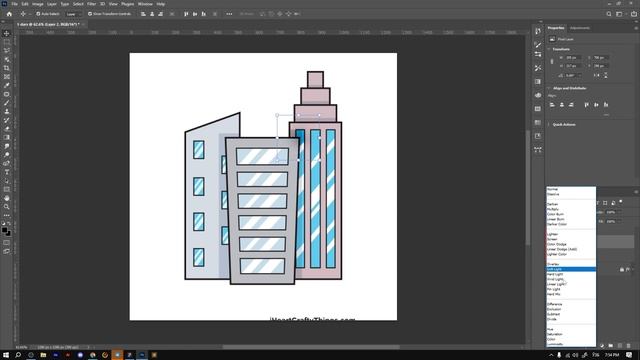Click the Home icon in the options bar
This screenshot has height=360, width=640.
click(9, 14)
